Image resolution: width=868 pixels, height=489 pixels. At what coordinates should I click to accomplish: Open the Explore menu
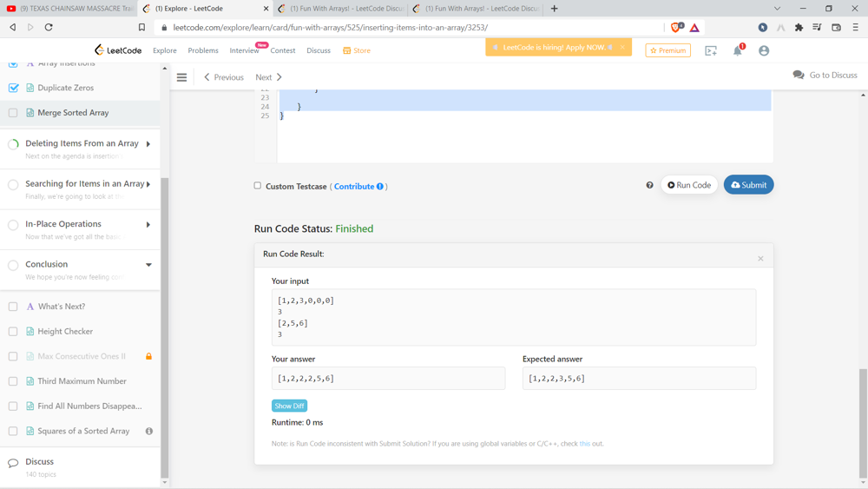coord(165,50)
